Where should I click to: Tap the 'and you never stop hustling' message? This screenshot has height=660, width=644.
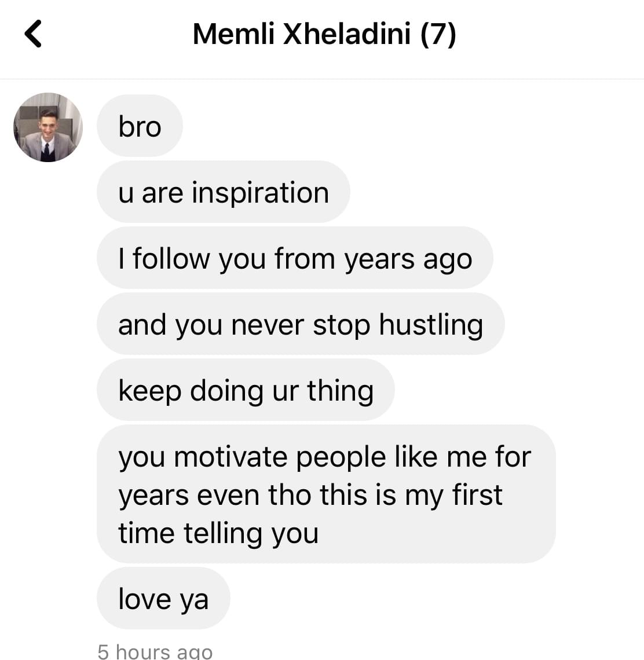301,324
